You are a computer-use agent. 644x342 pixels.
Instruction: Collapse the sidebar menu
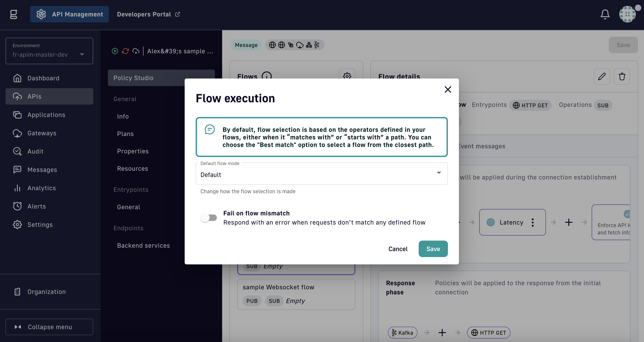49,327
